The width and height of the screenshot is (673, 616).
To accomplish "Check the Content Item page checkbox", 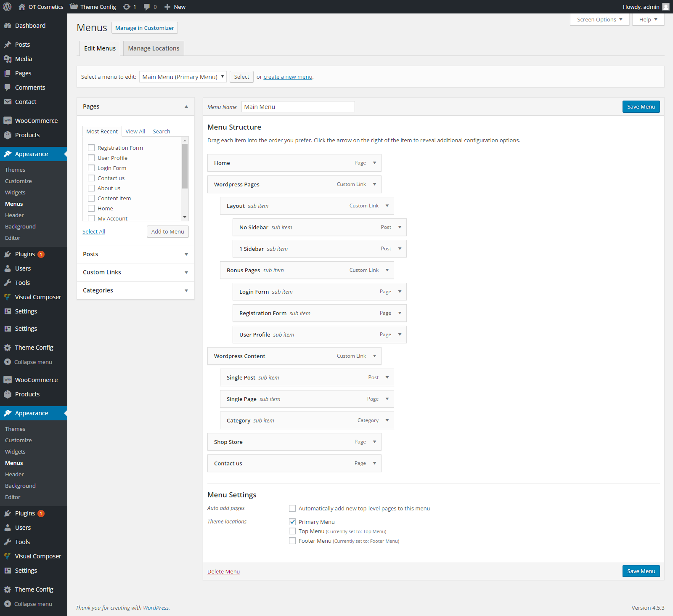I will coord(91,198).
